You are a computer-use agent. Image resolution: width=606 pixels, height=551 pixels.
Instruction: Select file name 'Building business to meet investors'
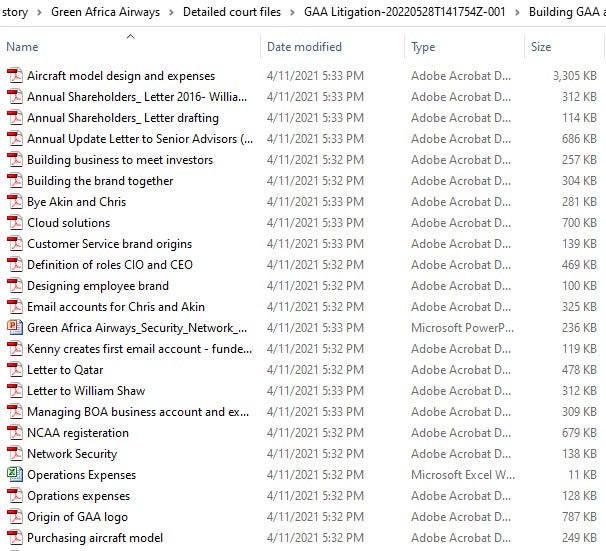(x=120, y=160)
